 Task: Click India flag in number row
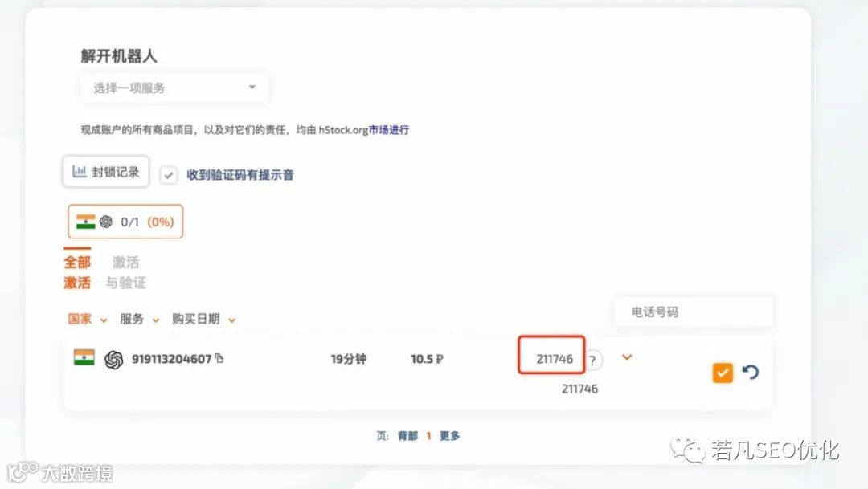tap(84, 357)
